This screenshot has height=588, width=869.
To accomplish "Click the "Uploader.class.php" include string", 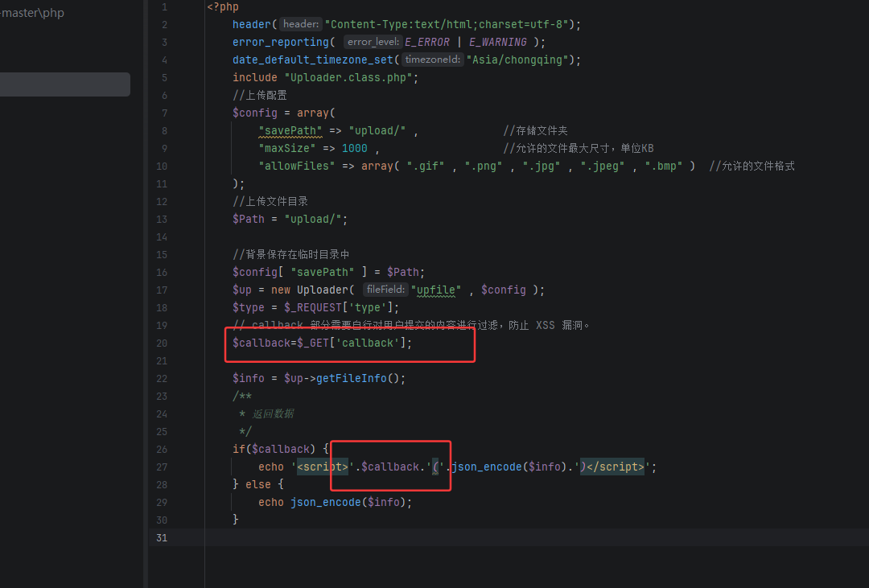I will tap(351, 77).
